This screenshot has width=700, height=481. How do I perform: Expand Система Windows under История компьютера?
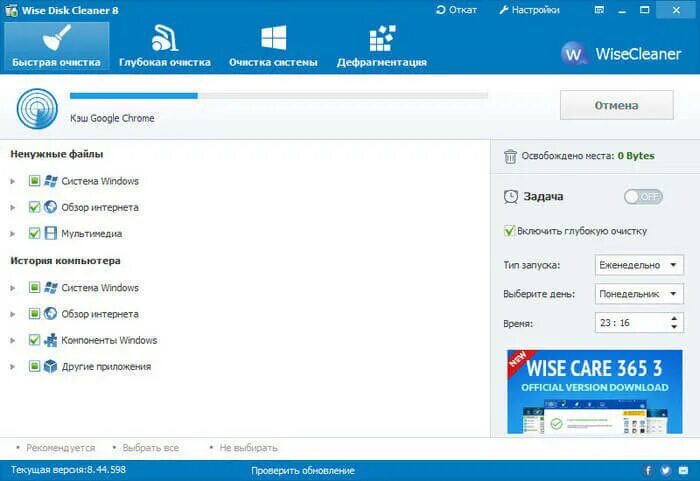(x=12, y=288)
